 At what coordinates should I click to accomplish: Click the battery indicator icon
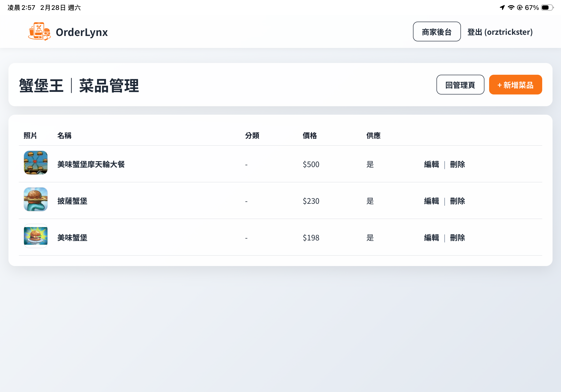click(x=547, y=7)
